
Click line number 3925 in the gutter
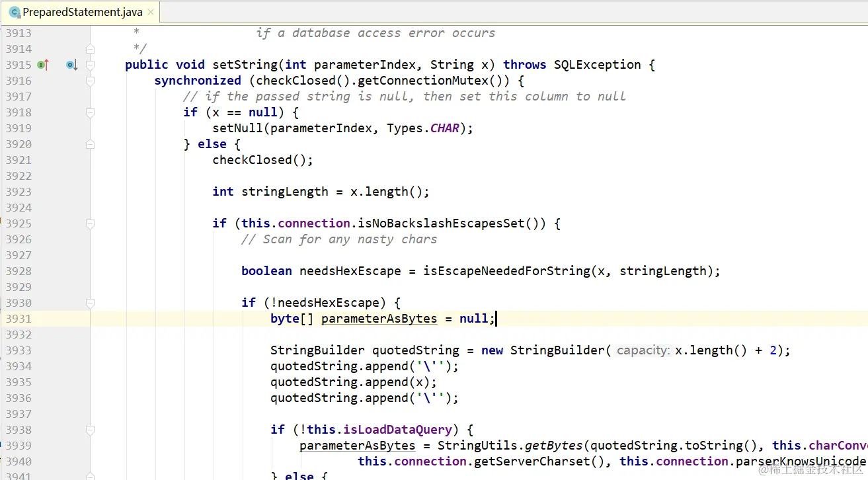click(19, 223)
